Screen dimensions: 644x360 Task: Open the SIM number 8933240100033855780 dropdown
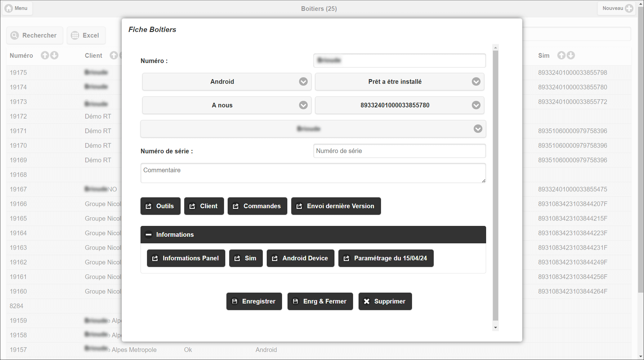[x=399, y=105]
